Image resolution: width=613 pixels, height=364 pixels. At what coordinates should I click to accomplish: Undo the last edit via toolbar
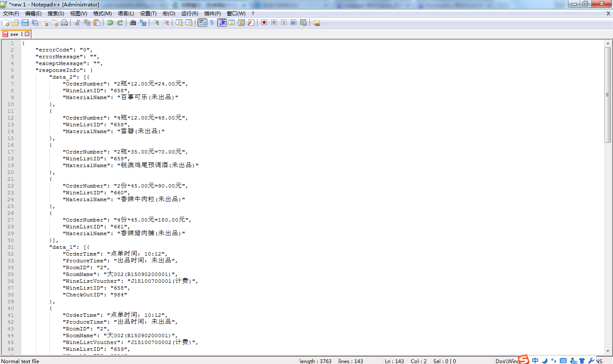[x=110, y=23]
